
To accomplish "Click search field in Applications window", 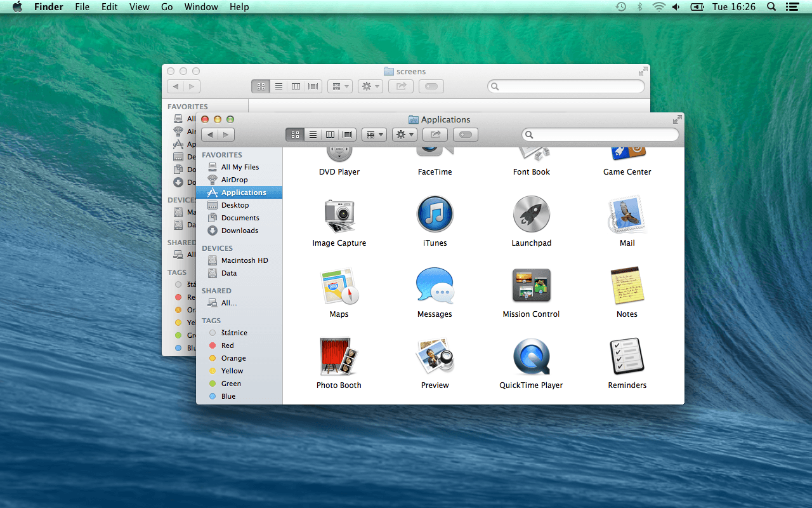I will (600, 135).
